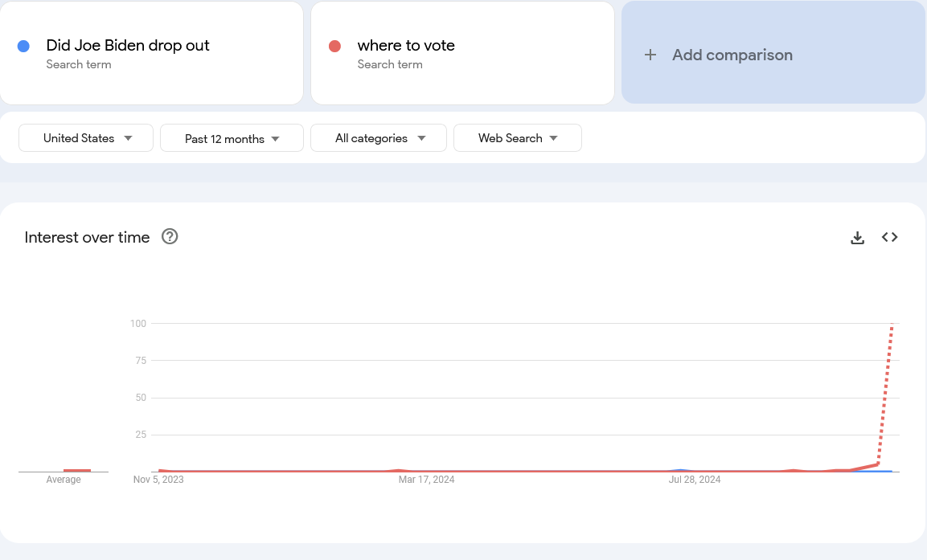Open the Past 12 months time dropdown

coord(232,137)
